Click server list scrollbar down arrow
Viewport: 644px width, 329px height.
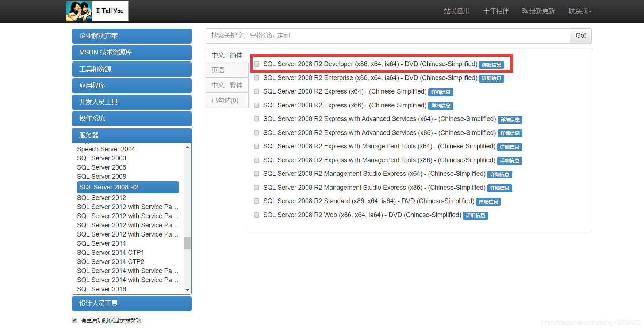click(x=187, y=290)
